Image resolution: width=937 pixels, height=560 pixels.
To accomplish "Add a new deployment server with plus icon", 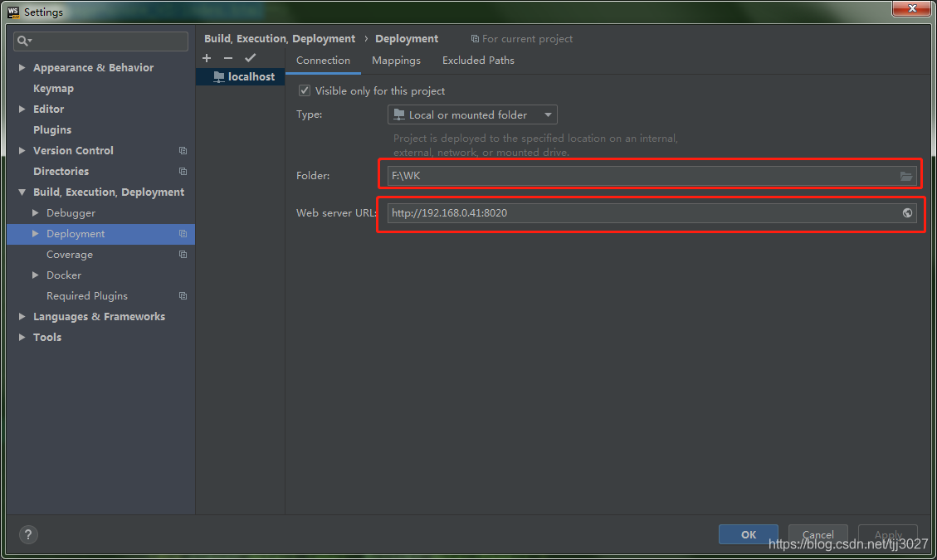I will (x=207, y=58).
